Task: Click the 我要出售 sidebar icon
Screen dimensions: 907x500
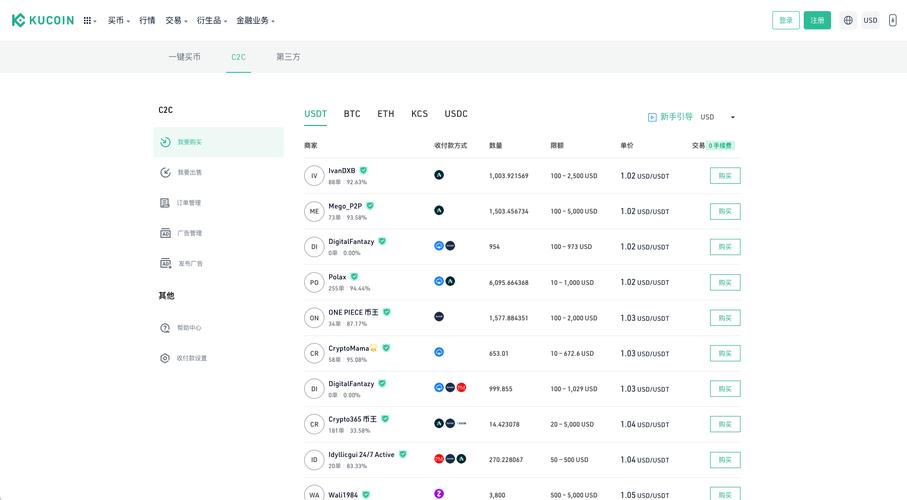Action: [x=165, y=172]
